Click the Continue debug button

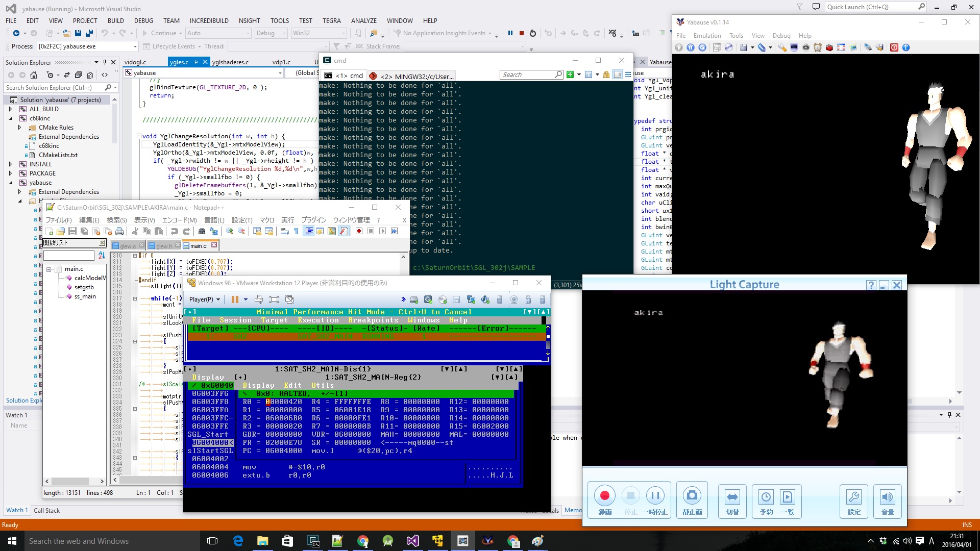point(159,33)
